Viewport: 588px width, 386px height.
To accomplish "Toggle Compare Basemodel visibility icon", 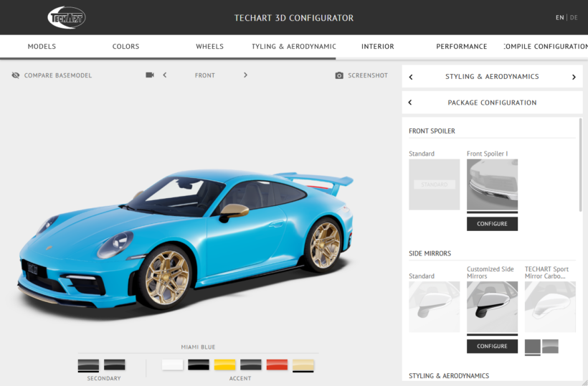I will (x=16, y=75).
